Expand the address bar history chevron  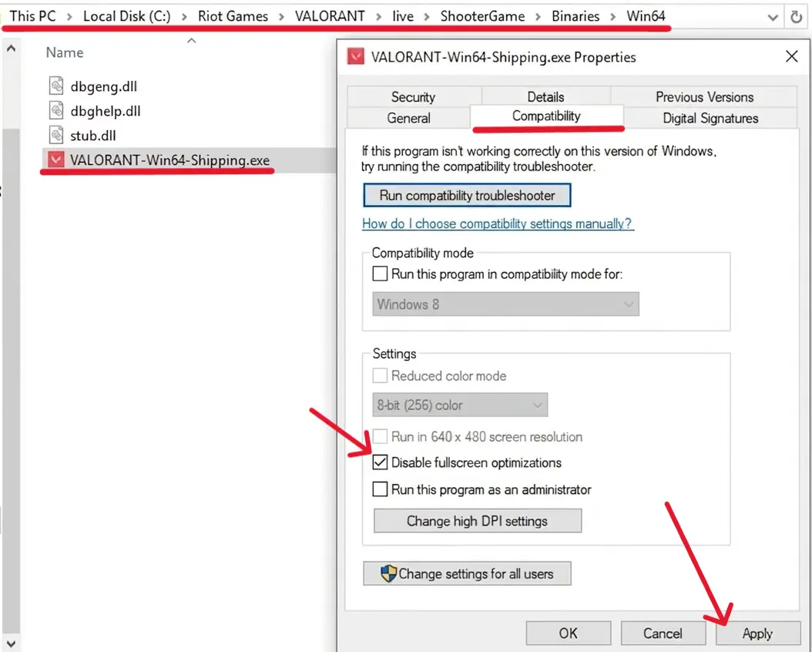tap(773, 18)
